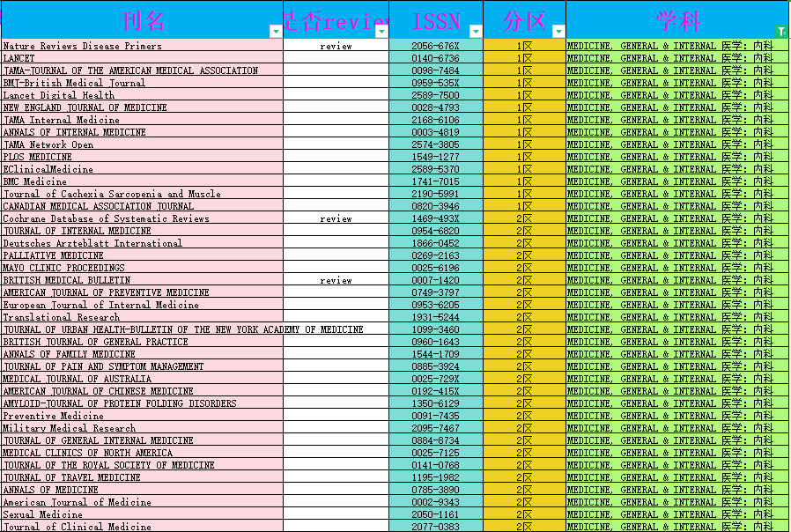Click "AMYLOID-JOURNAL OF PROTEIN FOLDING DISORDERS" cell

pyautogui.click(x=143, y=404)
